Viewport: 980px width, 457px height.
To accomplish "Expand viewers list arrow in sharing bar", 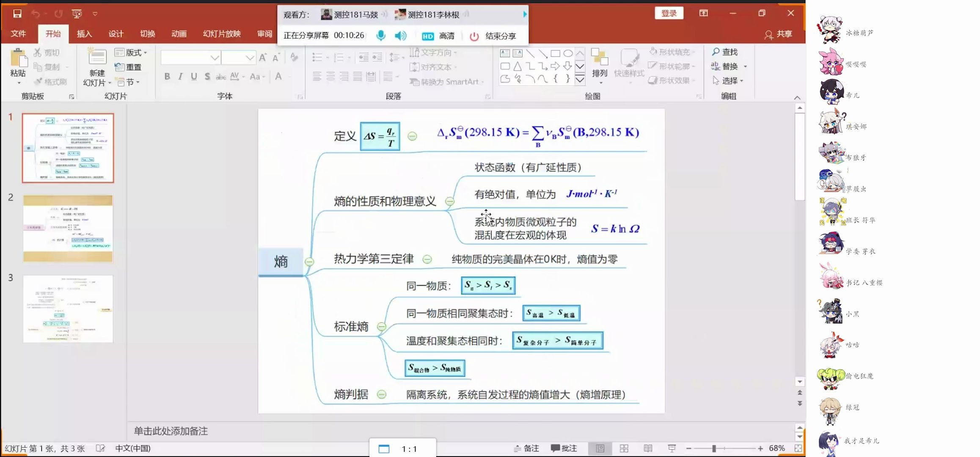I will pyautogui.click(x=525, y=14).
